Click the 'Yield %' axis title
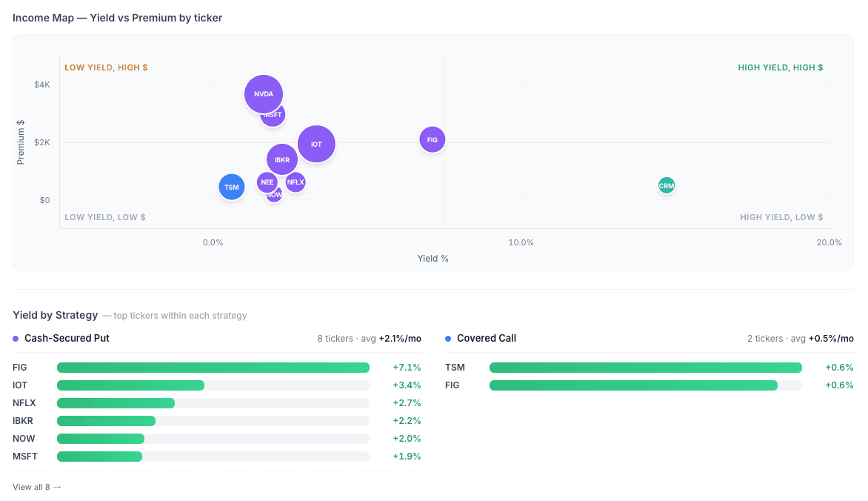The width and height of the screenshot is (868, 501). [433, 259]
